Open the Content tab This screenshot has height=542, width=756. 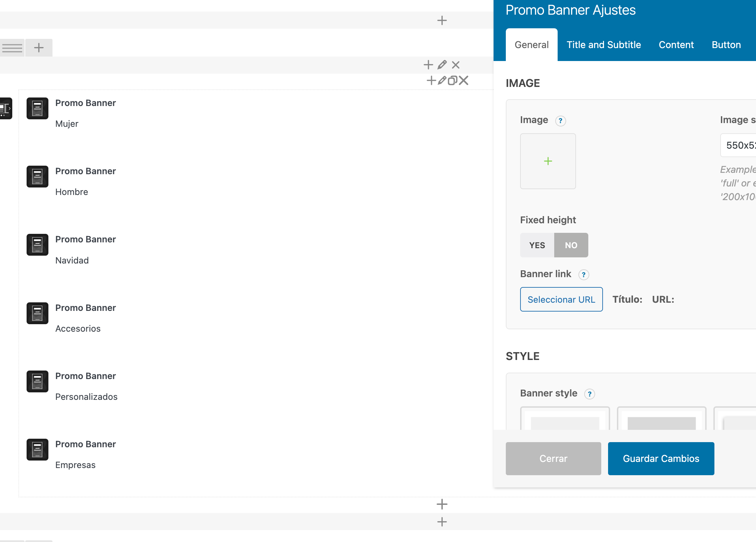[676, 45]
